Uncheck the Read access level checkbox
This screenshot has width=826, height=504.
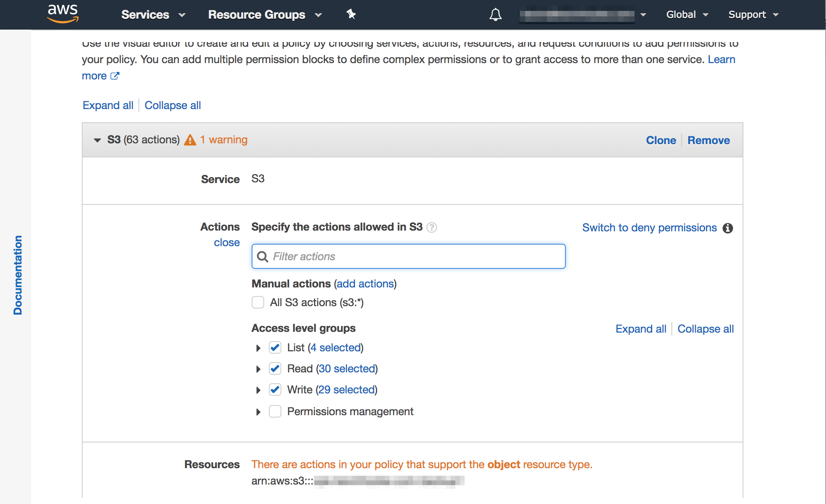pos(275,369)
